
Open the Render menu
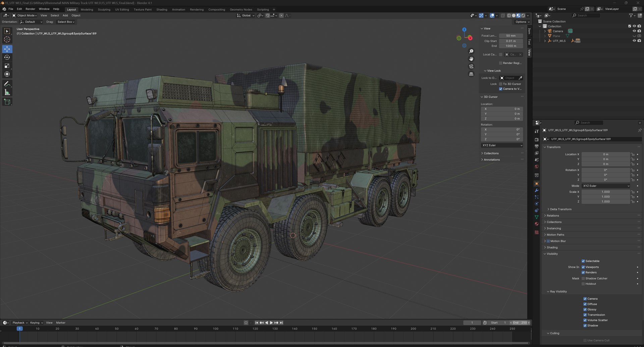tap(31, 9)
